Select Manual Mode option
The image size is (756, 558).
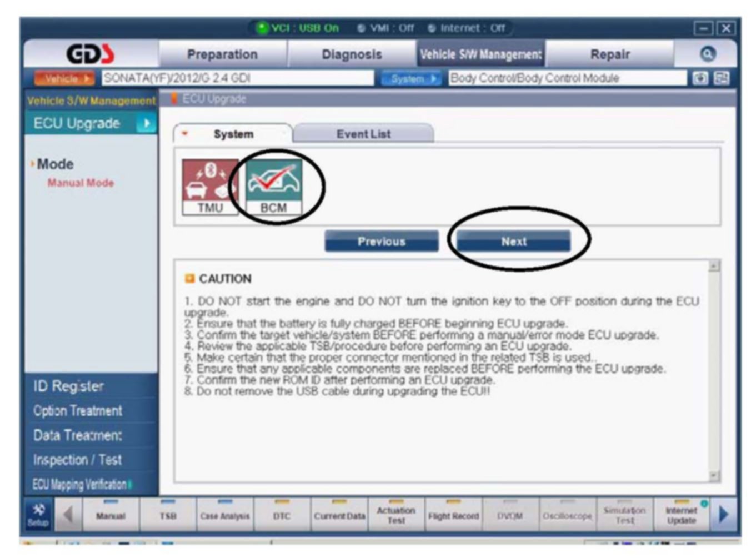(x=81, y=183)
